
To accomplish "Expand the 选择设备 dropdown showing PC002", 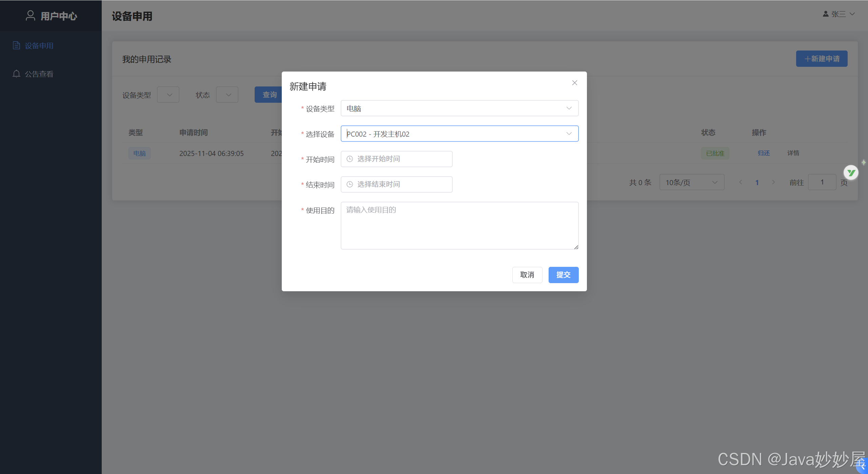I will pos(459,134).
